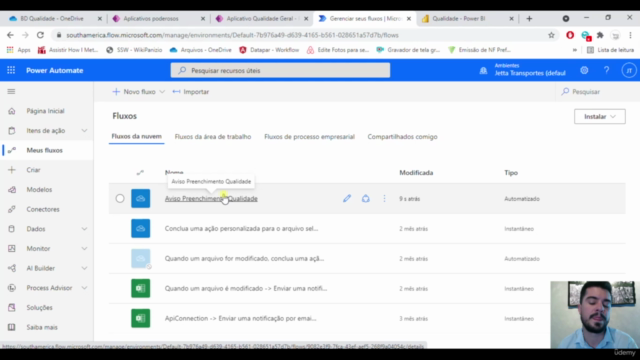Click the OneDrive icon of Aviso Preenchimento flow

140,198
